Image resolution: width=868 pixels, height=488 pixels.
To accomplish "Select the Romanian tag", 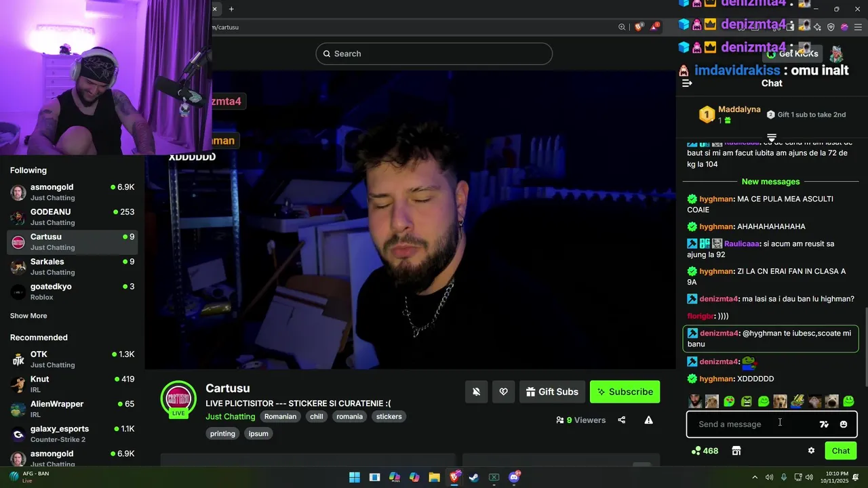I will pyautogui.click(x=280, y=417).
